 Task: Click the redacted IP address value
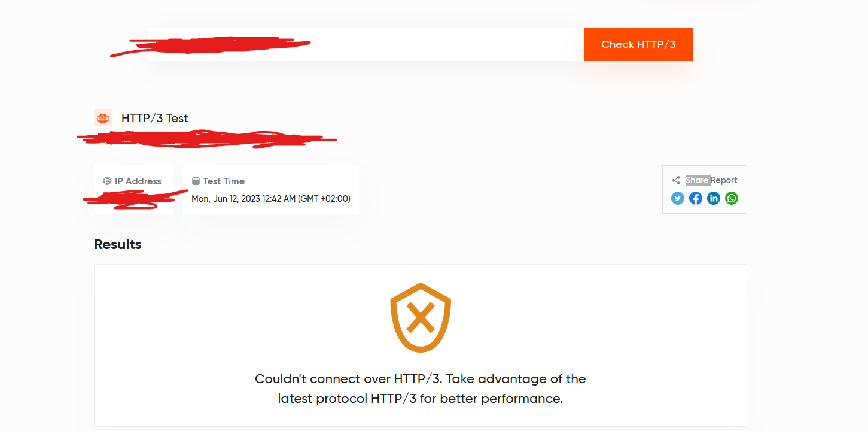pos(135,199)
